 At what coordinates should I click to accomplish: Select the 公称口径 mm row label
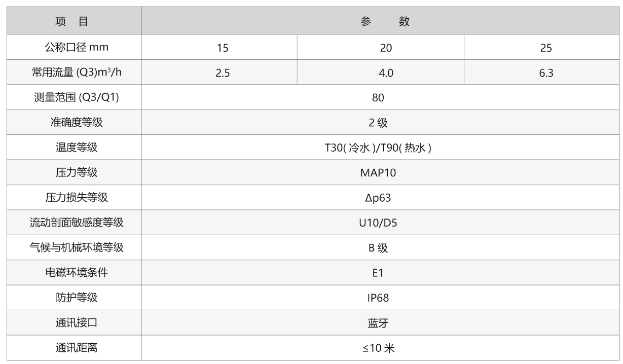click(75, 48)
